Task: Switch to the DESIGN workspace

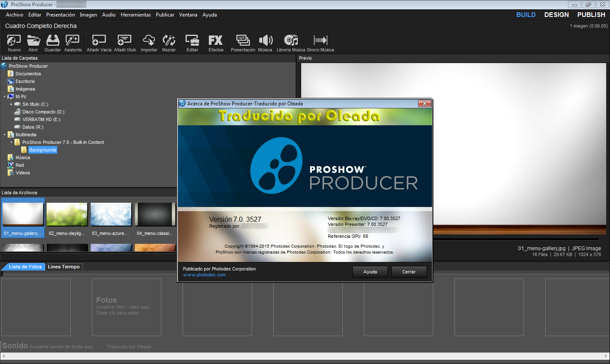Action: (557, 15)
